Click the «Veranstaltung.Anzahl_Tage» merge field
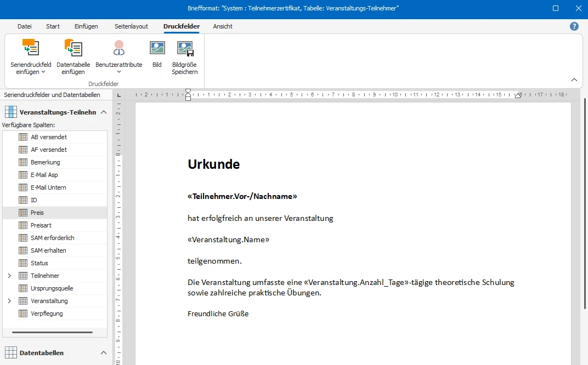Viewport: 588px width, 365px height. tap(356, 282)
